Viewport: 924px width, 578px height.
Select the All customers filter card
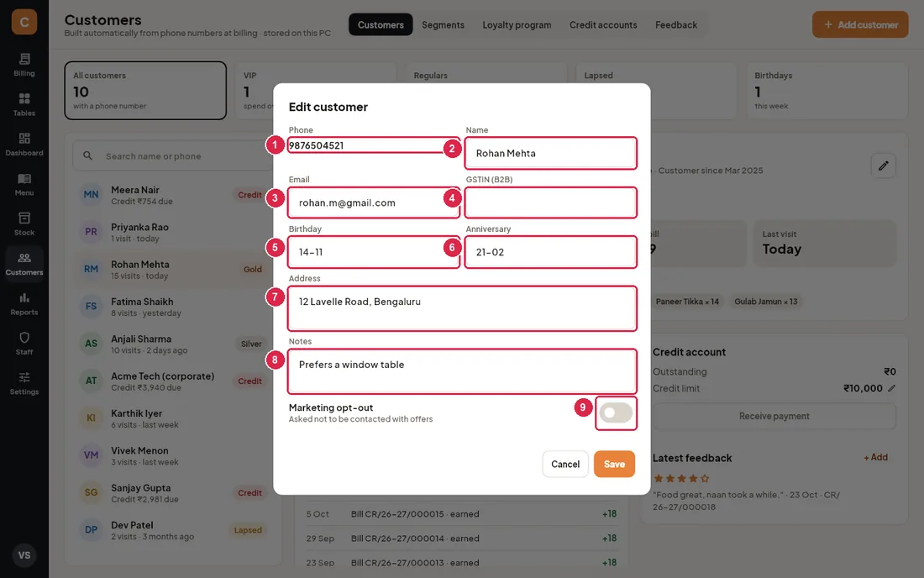(x=145, y=91)
